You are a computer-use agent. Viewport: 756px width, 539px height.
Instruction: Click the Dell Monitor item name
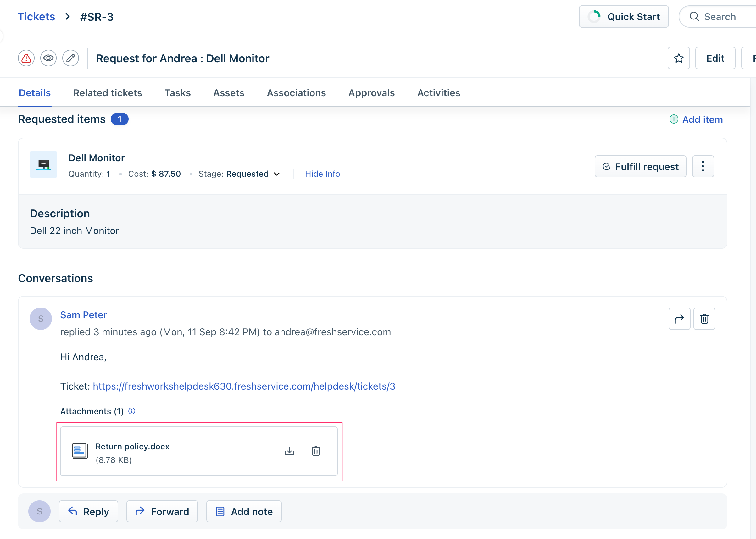click(97, 158)
